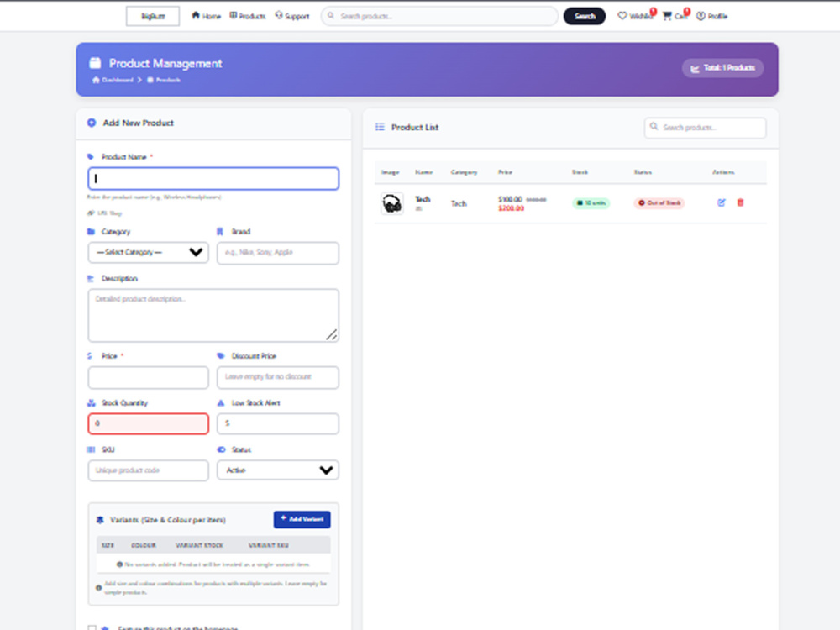Click the Category column header
Screen dimensions: 840x630
point(464,172)
